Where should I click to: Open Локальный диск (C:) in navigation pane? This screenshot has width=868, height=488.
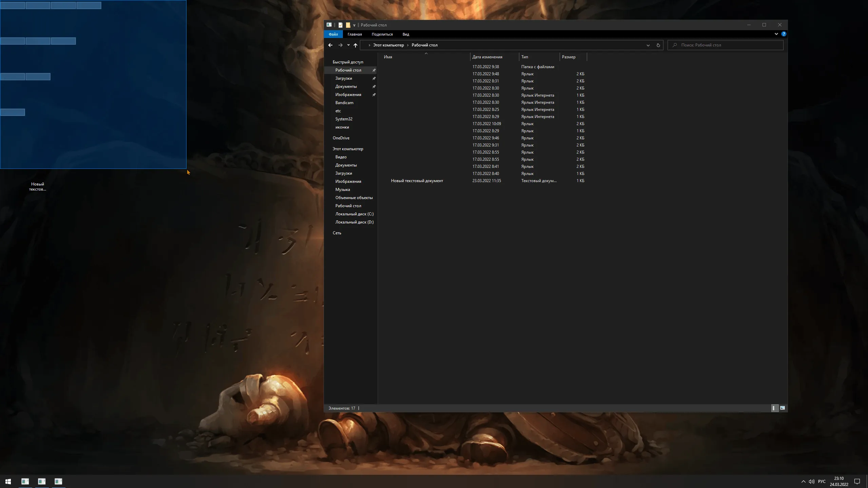click(x=354, y=214)
